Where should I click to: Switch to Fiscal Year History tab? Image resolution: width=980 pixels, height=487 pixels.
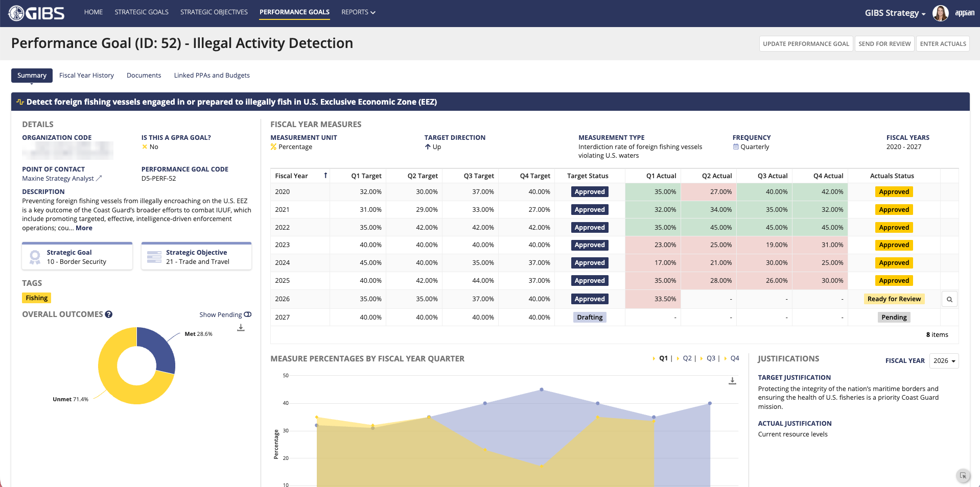(x=86, y=76)
